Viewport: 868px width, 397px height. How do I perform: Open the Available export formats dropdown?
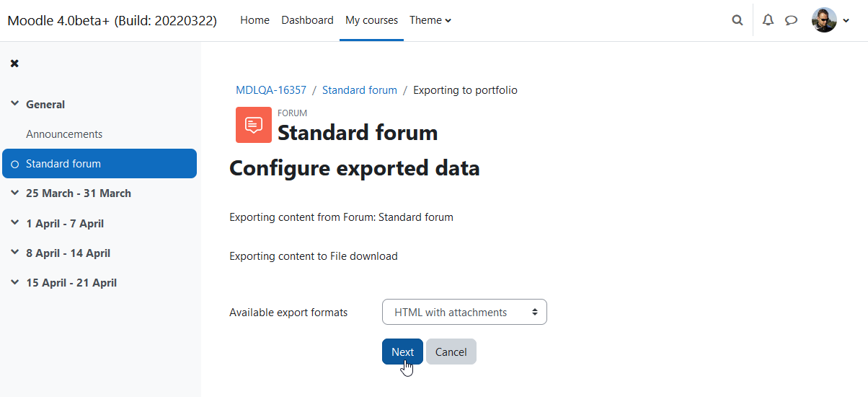[464, 312]
